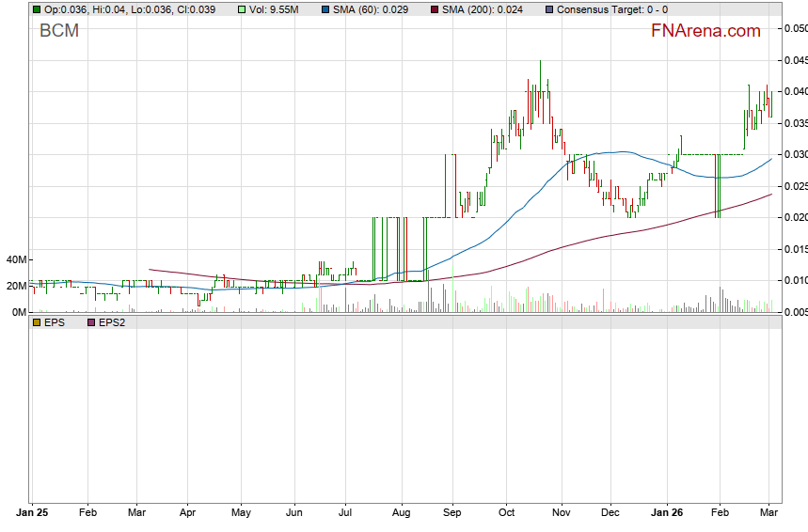Click the green OHLC price legend swatch

[37, 9]
